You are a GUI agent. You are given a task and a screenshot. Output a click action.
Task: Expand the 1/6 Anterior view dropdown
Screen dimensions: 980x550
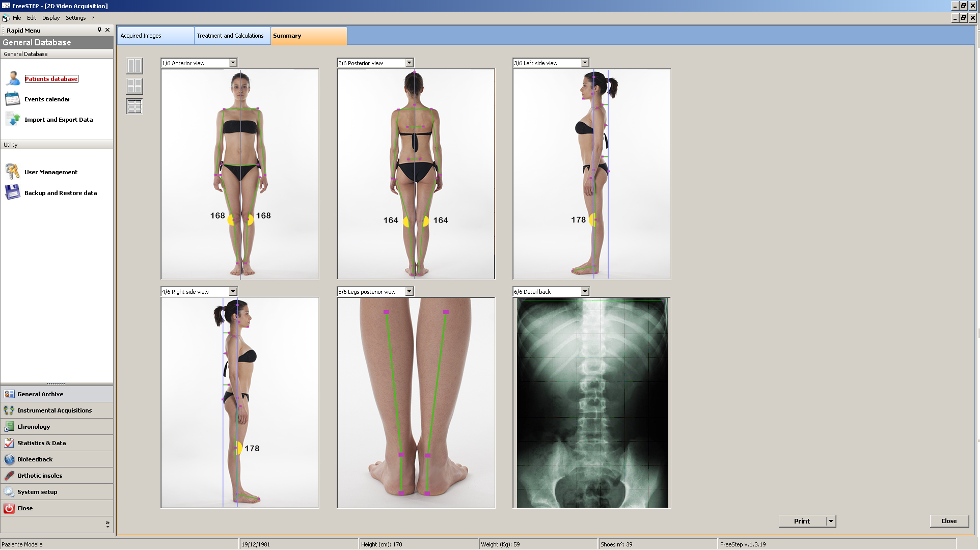coord(233,63)
